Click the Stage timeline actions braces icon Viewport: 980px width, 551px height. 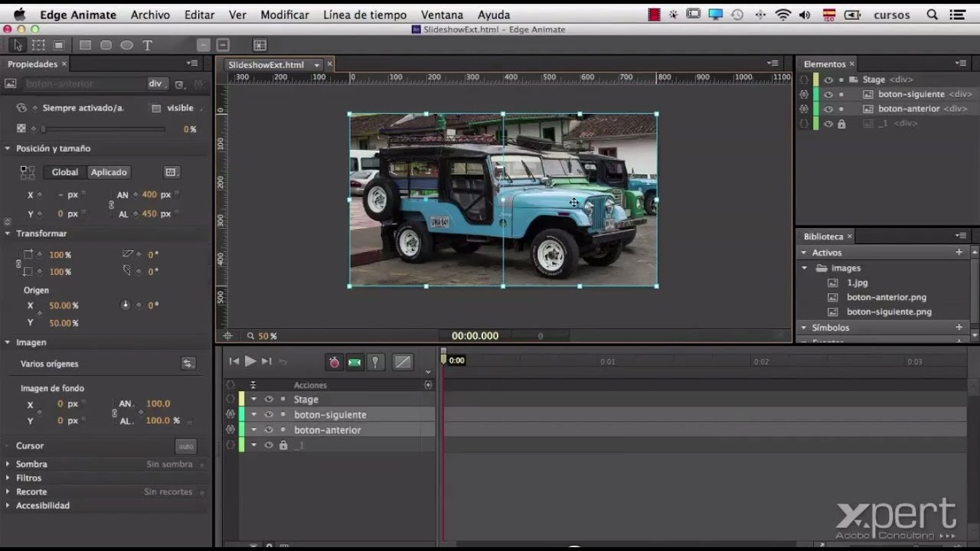(230, 399)
